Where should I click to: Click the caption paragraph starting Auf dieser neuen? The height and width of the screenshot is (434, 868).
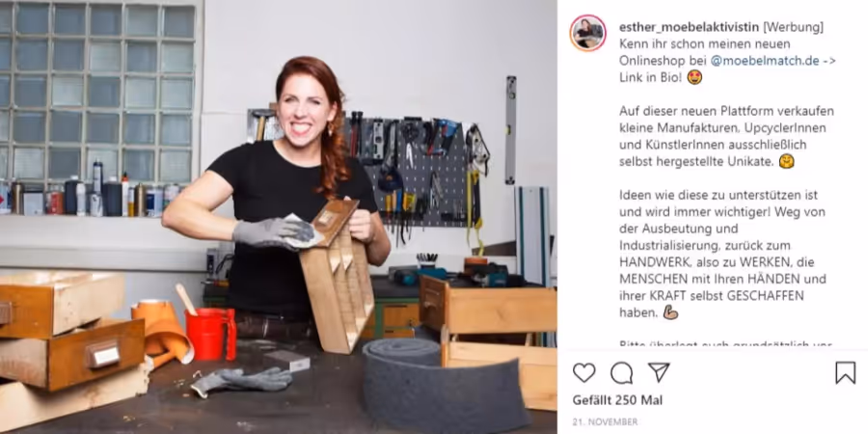point(726,136)
